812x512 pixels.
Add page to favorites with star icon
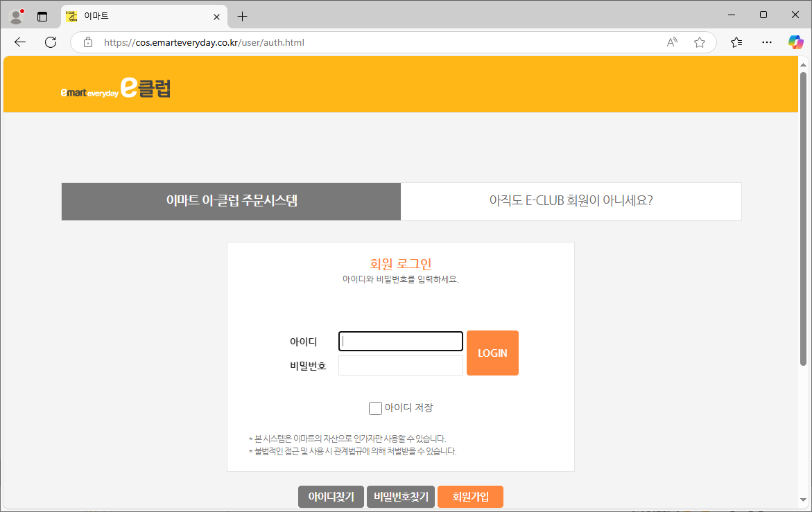(x=700, y=42)
